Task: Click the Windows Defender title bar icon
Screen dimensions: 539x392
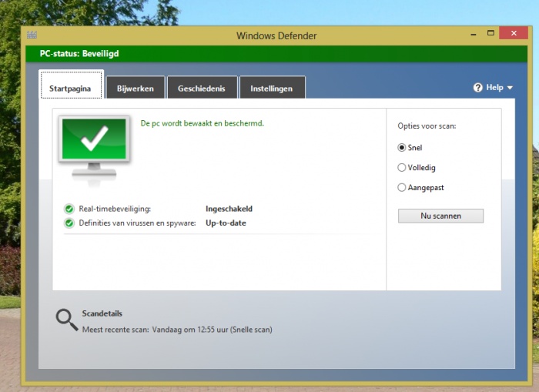Action: click(x=32, y=35)
